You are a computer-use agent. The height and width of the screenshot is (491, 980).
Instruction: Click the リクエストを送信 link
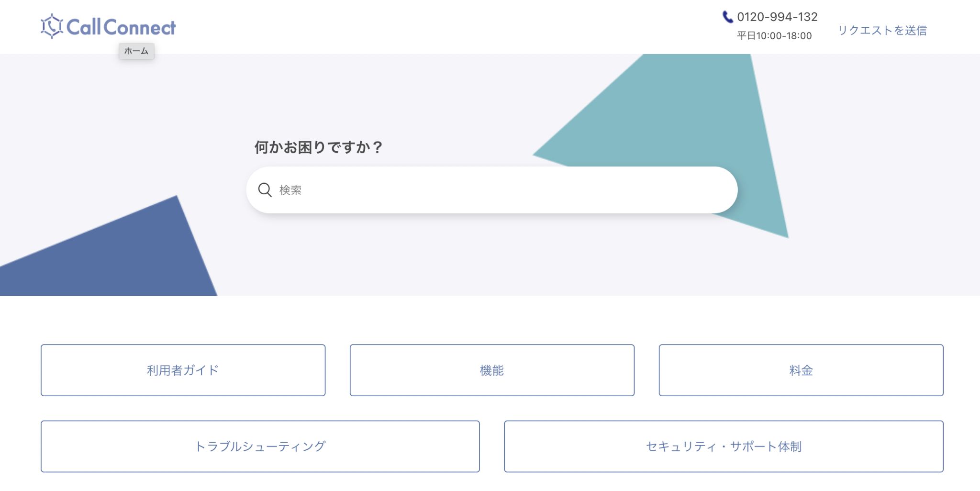pos(883,30)
